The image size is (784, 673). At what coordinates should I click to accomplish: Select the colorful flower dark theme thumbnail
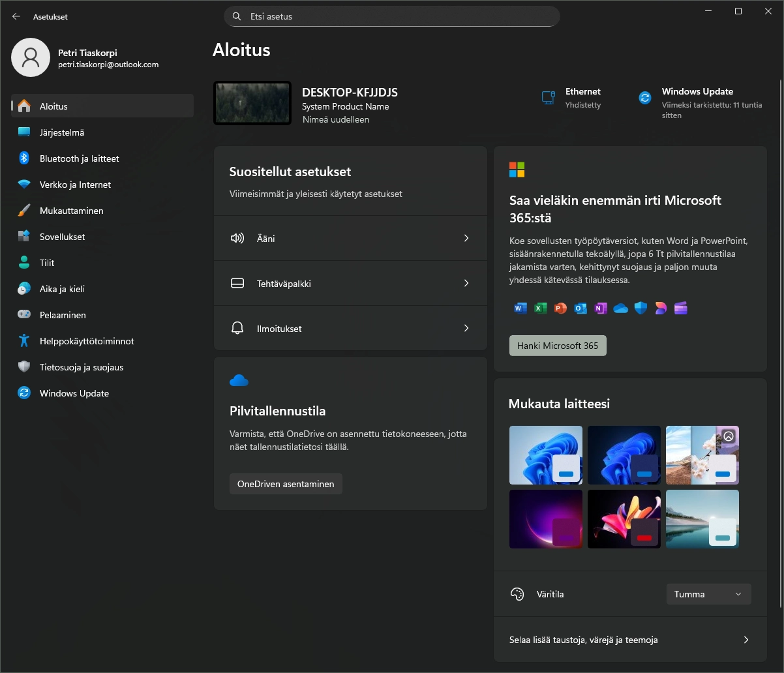[x=624, y=519]
